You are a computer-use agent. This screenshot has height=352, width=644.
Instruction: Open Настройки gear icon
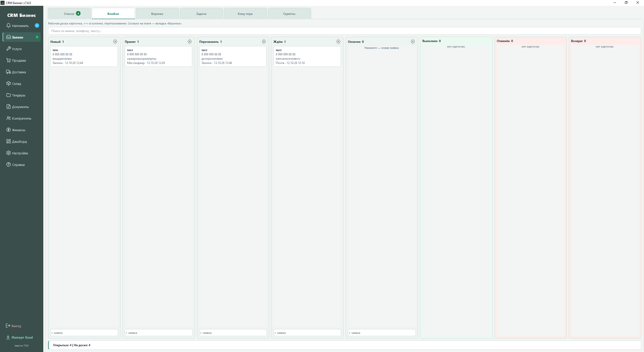tap(9, 153)
